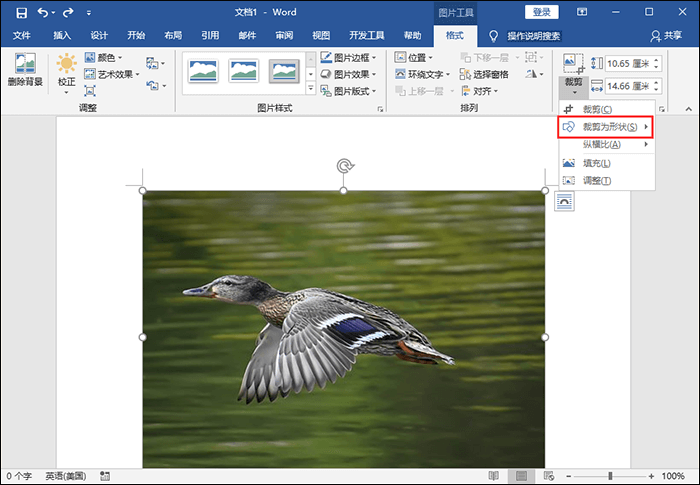Switch to the 布局 layout tab
The image size is (700, 485).
pyautogui.click(x=173, y=36)
